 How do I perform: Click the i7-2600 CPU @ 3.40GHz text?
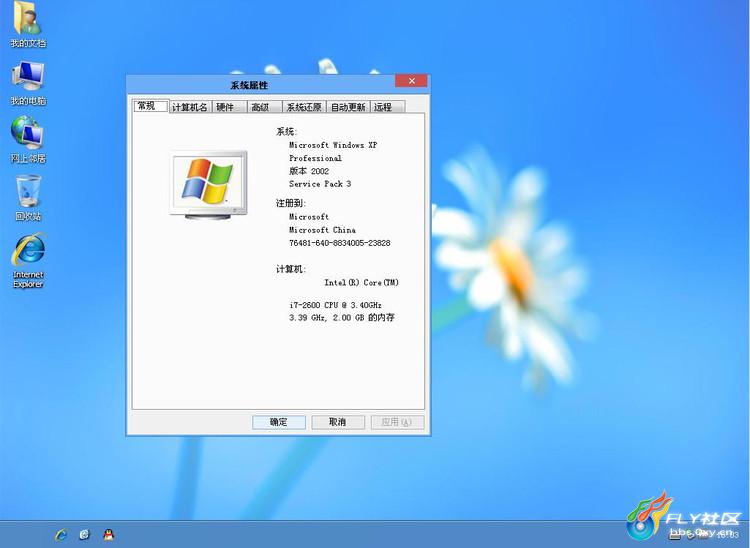tap(335, 305)
